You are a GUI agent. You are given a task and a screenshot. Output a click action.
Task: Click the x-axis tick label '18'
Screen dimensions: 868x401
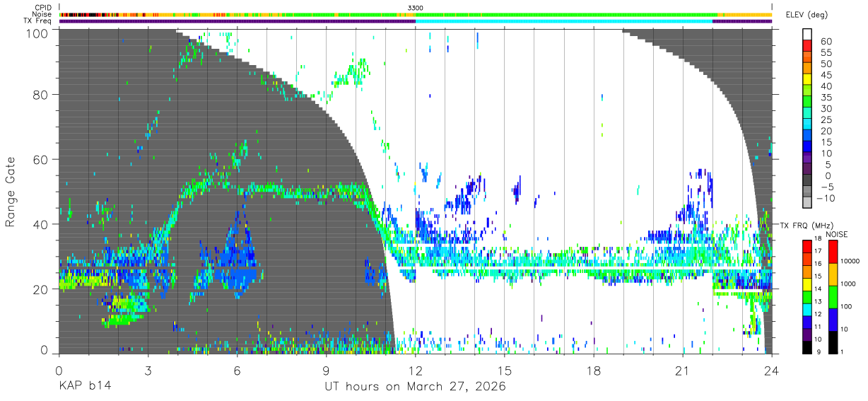tap(594, 371)
